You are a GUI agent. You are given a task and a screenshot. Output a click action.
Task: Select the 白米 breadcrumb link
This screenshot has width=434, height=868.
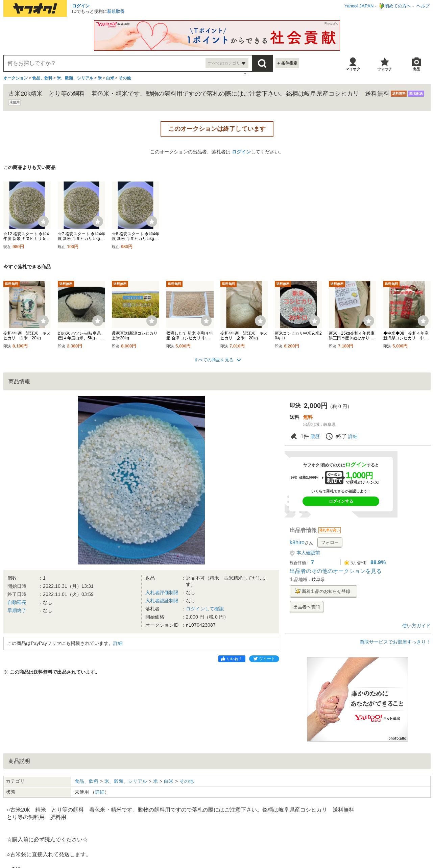(x=110, y=78)
